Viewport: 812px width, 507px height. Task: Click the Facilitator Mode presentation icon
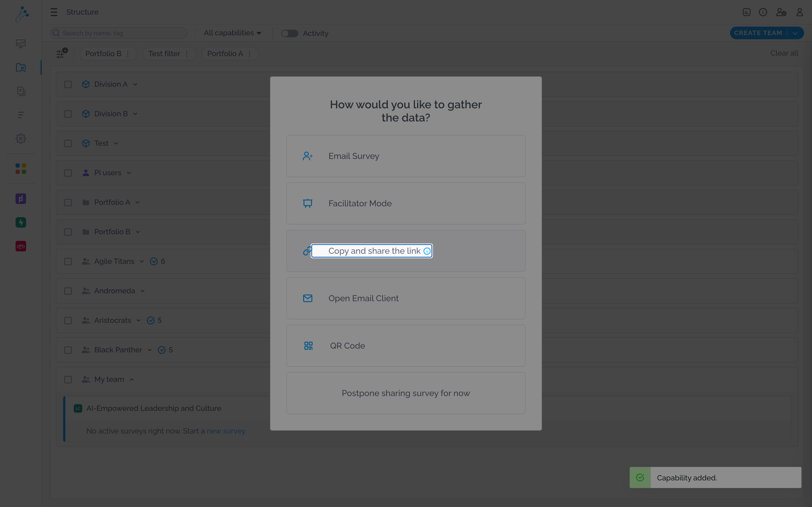pos(307,203)
